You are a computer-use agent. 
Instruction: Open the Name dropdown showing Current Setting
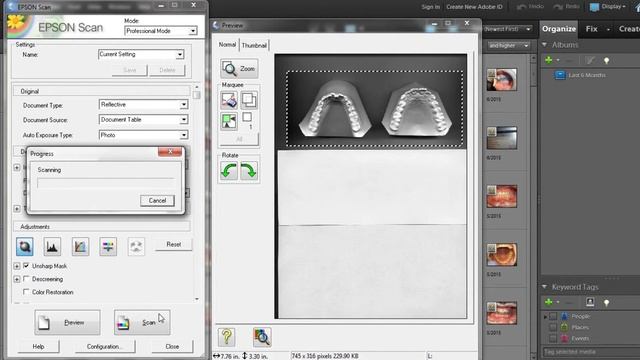(x=141, y=54)
